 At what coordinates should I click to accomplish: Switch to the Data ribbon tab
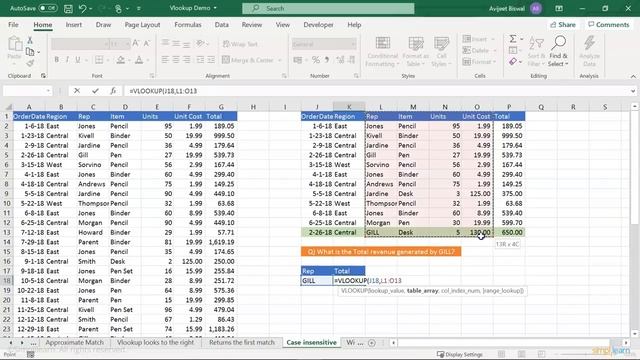tap(222, 25)
